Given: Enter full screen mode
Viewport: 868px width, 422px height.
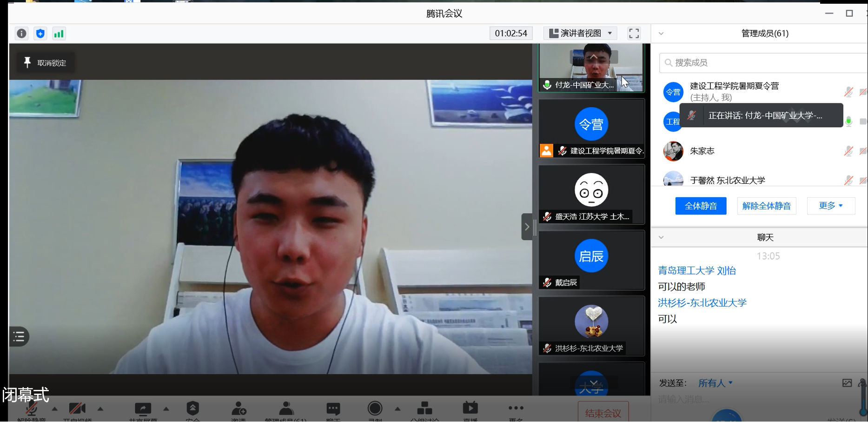Looking at the screenshot, I should 634,33.
